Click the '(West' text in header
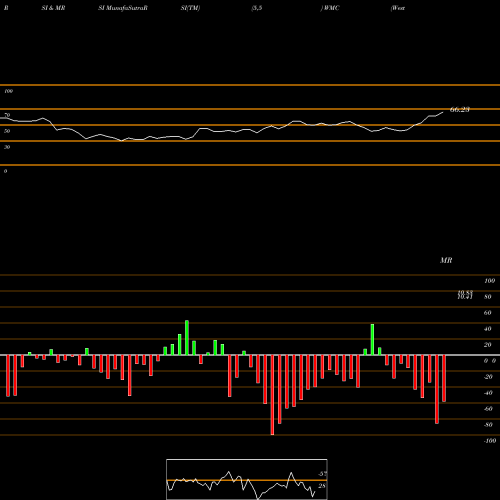This screenshot has height=500, width=500. pyautogui.click(x=398, y=8)
